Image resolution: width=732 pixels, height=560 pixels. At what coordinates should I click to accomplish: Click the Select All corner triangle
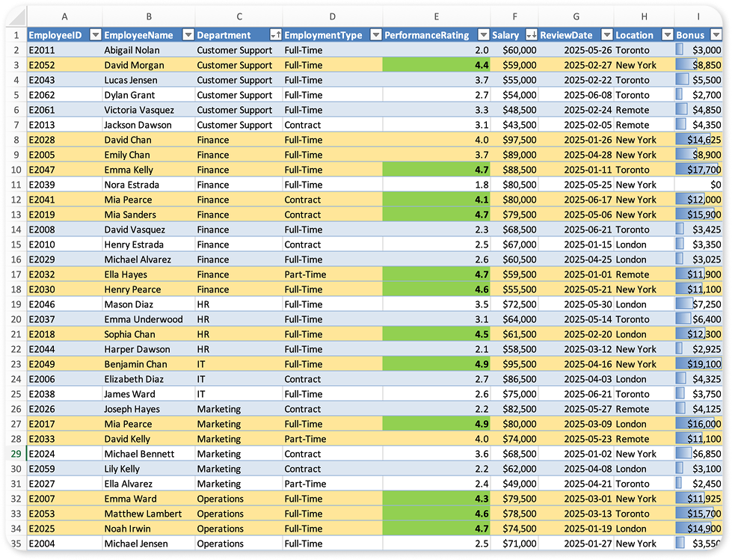[x=16, y=16]
